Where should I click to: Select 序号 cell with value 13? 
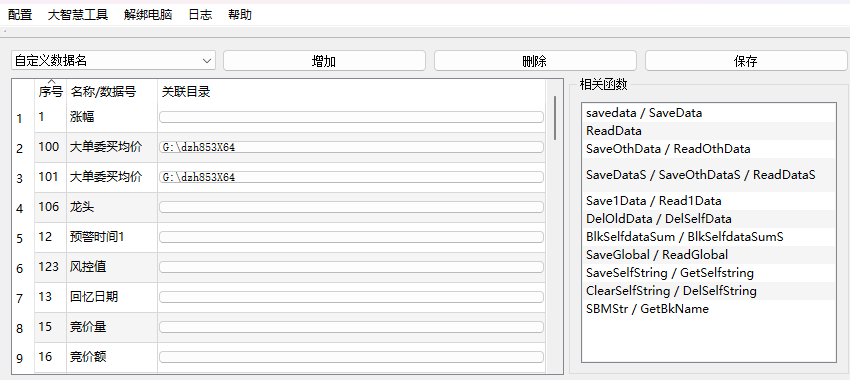[50, 297]
